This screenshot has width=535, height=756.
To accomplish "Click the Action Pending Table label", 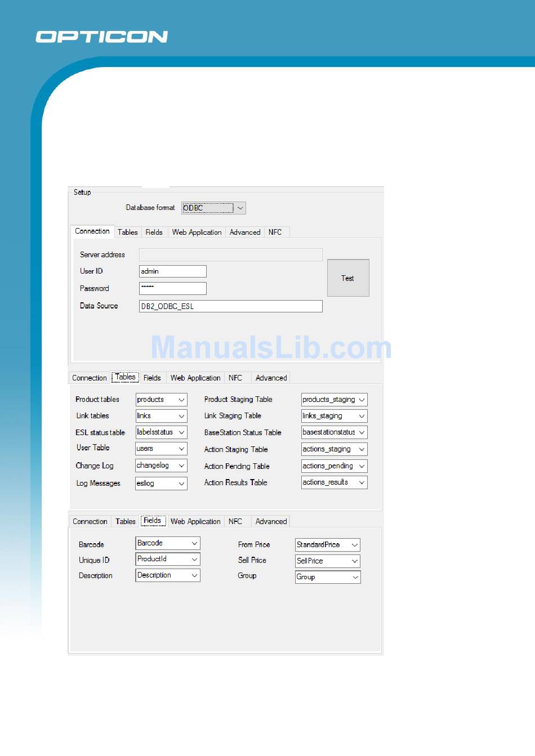I will 237,466.
